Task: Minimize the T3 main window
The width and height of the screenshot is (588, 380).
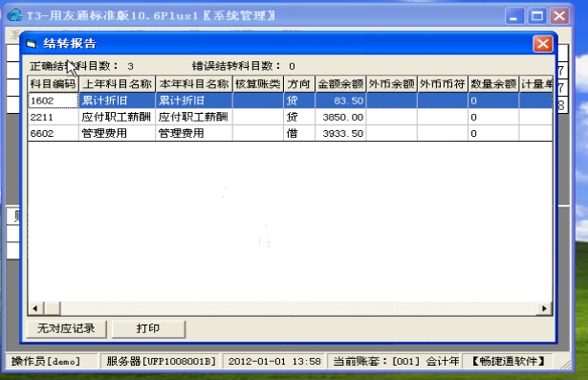Action: coord(514,15)
